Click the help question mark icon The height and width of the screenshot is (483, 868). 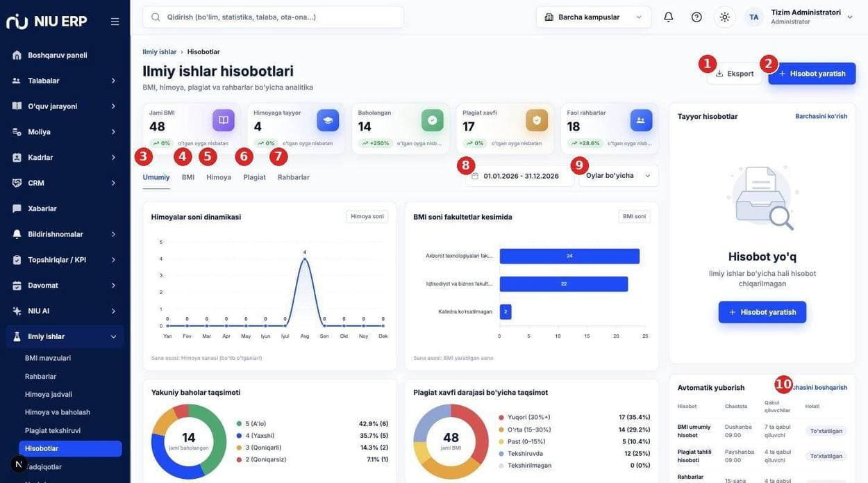tap(696, 17)
